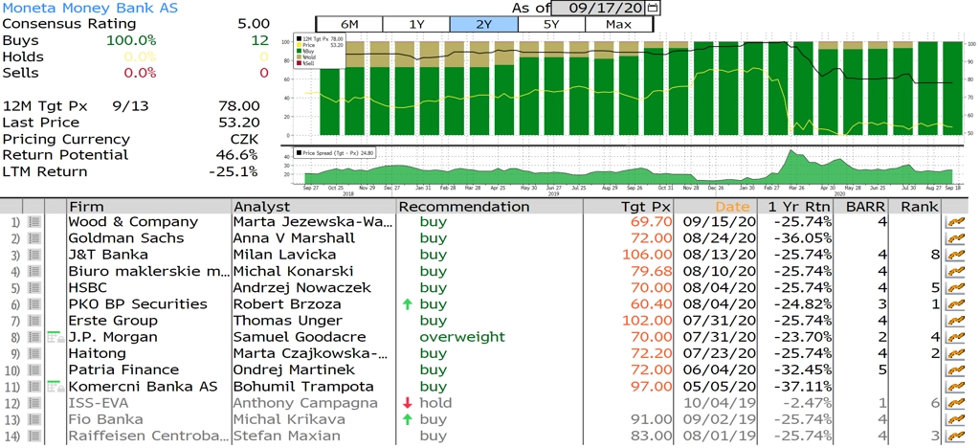Sort by the highlighted Date column header
The height and width of the screenshot is (448, 980).
716,206
